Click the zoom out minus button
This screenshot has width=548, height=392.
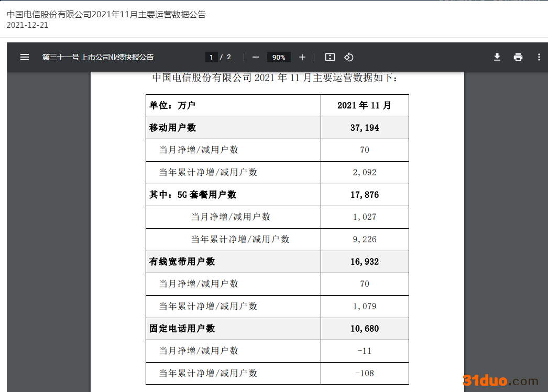pyautogui.click(x=256, y=57)
